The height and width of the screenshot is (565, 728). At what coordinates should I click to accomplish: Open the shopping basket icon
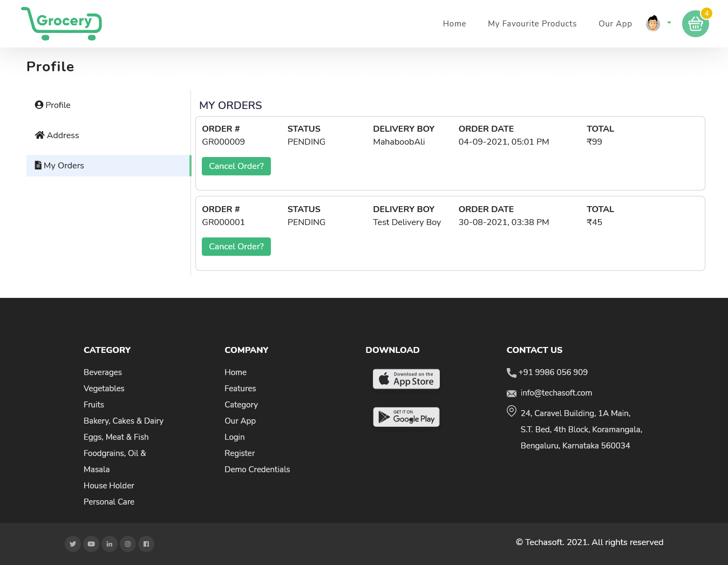pyautogui.click(x=696, y=24)
